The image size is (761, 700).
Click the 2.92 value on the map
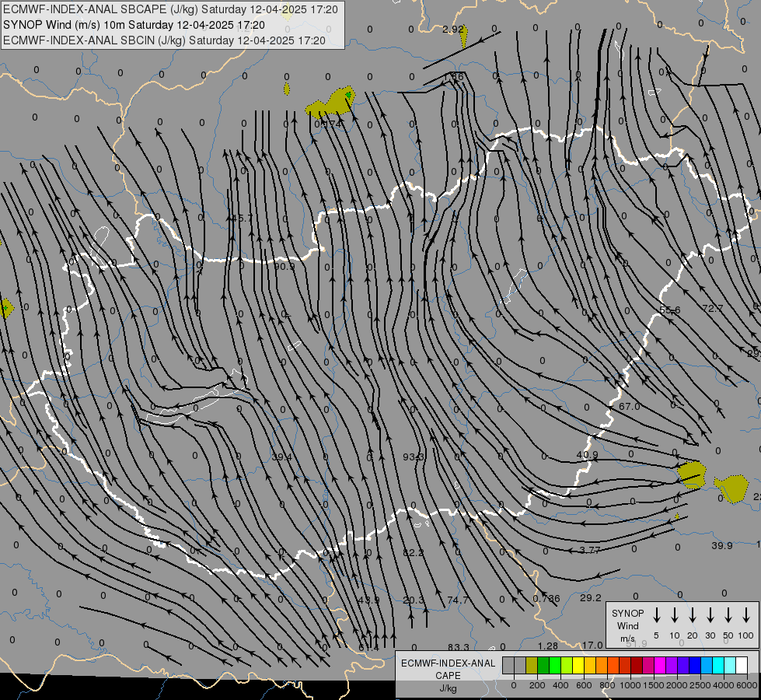453,29
